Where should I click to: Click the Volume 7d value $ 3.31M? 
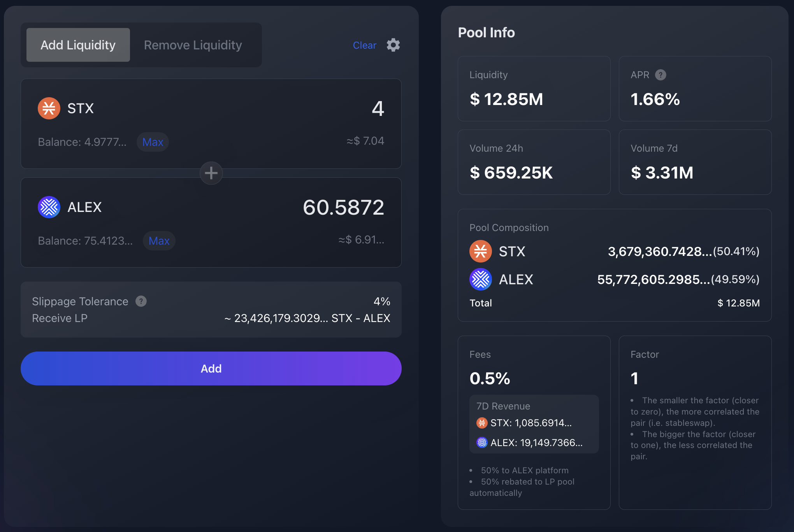pyautogui.click(x=662, y=173)
